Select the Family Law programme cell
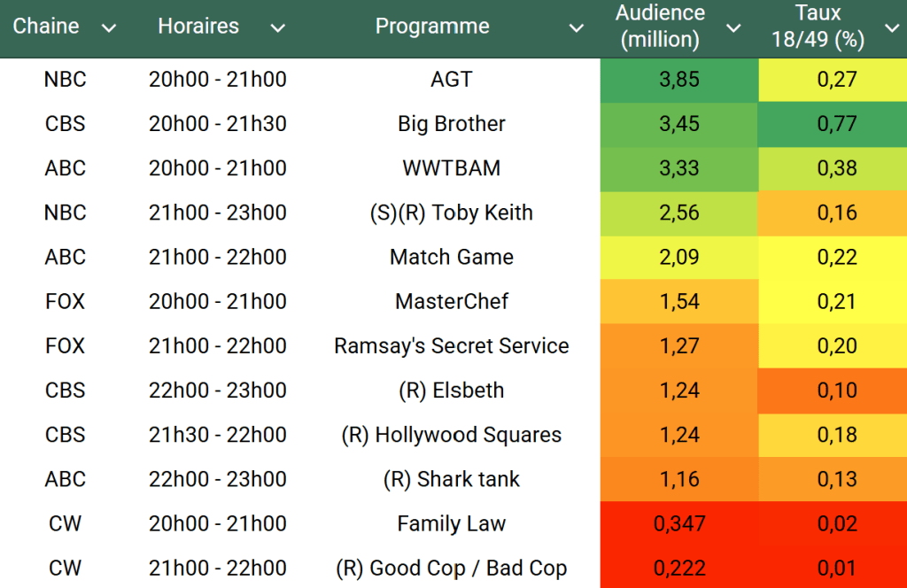The width and height of the screenshot is (907, 588). tap(452, 523)
